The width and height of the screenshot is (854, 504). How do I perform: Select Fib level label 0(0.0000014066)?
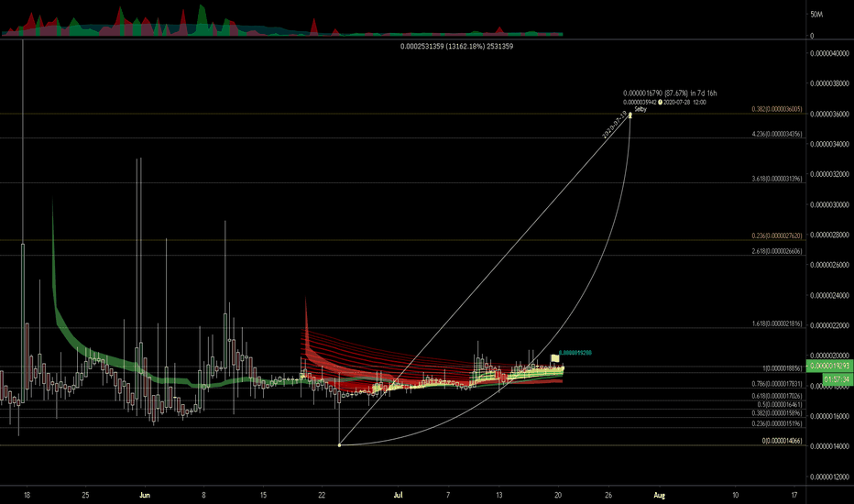[783, 440]
